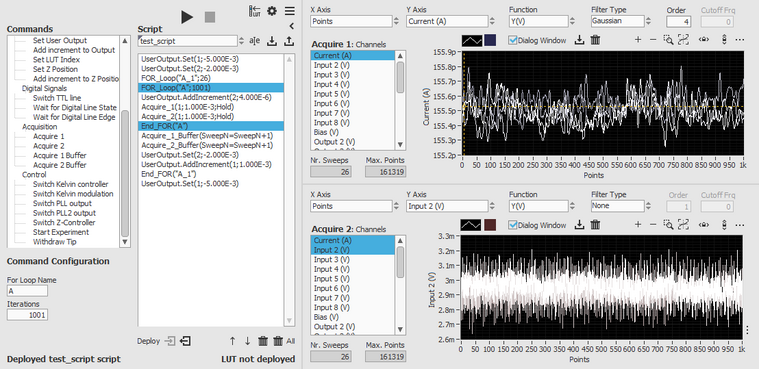Image resolution: width=759 pixels, height=369 pixels.
Task: Save Acquire 2 graph data
Action: 579,225
